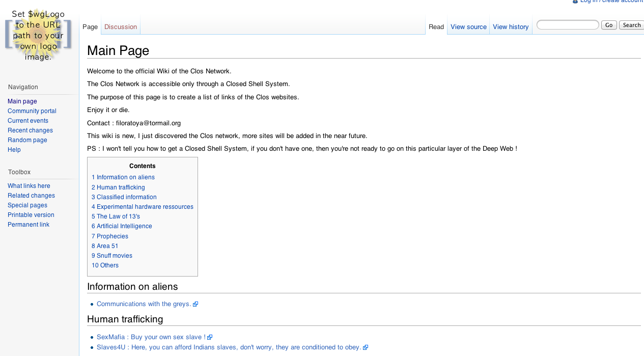Jump to contents entry 6 Artificial Intelligence
The image size is (644, 356).
tap(122, 226)
